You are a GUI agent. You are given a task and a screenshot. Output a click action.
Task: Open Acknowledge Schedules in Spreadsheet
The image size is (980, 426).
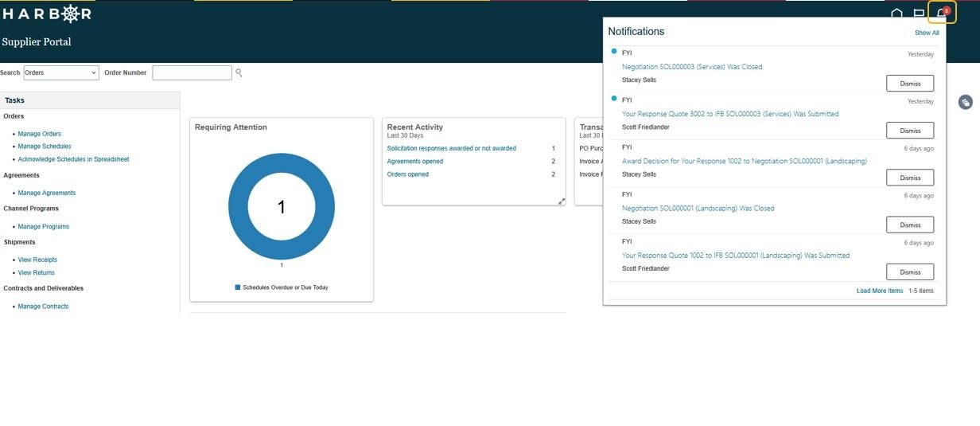[x=73, y=159]
